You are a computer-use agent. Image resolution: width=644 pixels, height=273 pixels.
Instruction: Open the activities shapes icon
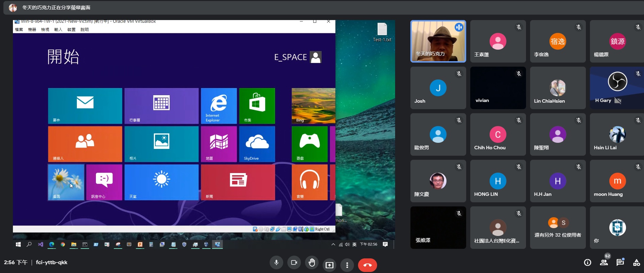click(x=637, y=262)
